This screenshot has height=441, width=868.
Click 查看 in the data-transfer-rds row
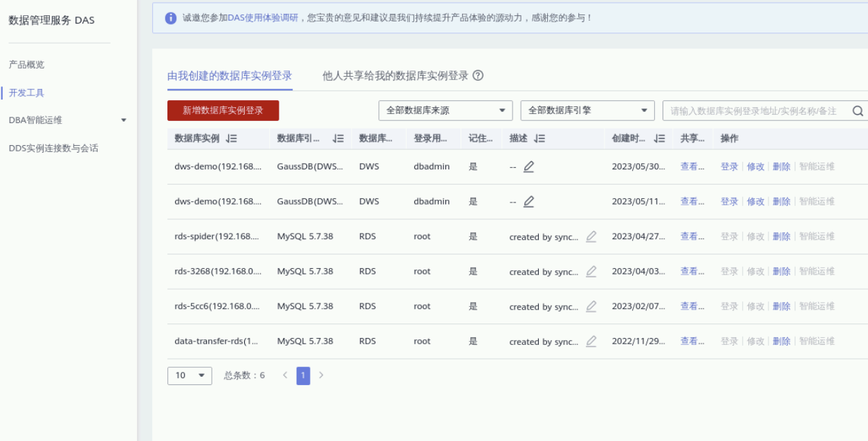point(692,341)
